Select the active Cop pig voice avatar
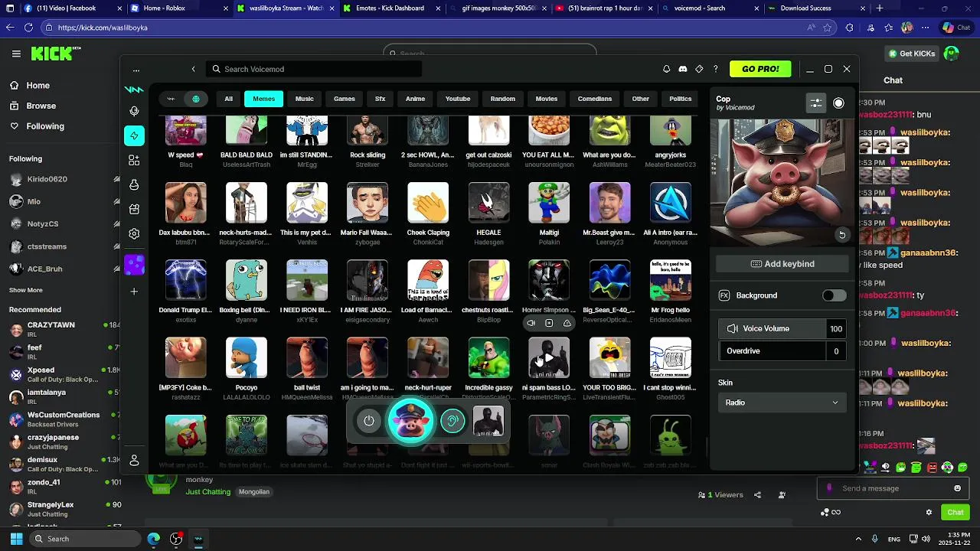Screen dimensions: 980x551 click(411, 421)
